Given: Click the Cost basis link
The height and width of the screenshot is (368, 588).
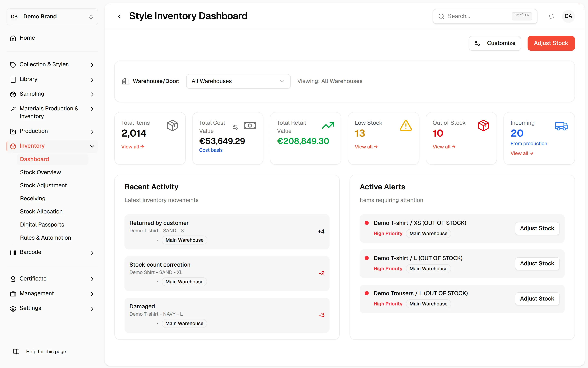Looking at the screenshot, I should click(x=211, y=150).
